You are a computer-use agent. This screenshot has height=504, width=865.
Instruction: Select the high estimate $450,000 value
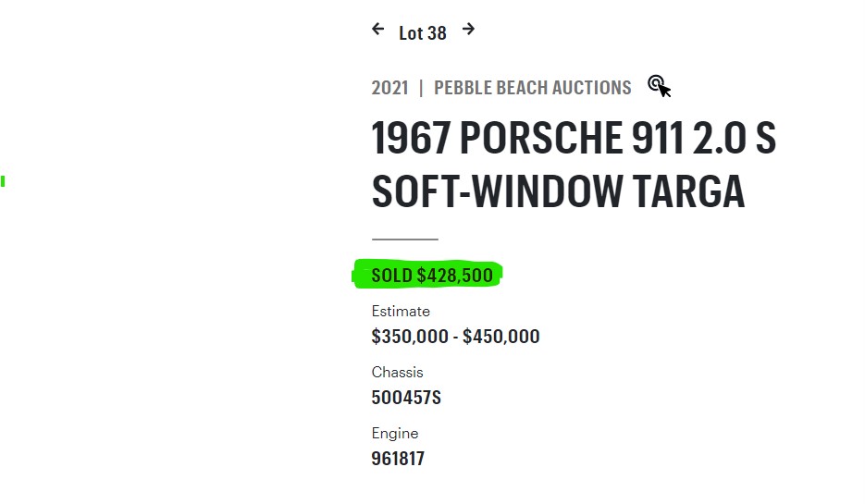coord(500,337)
